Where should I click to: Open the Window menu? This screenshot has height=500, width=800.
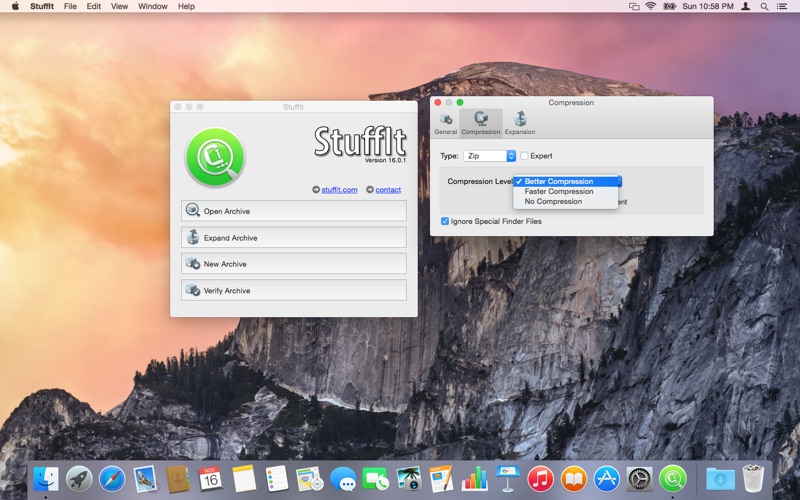[153, 6]
